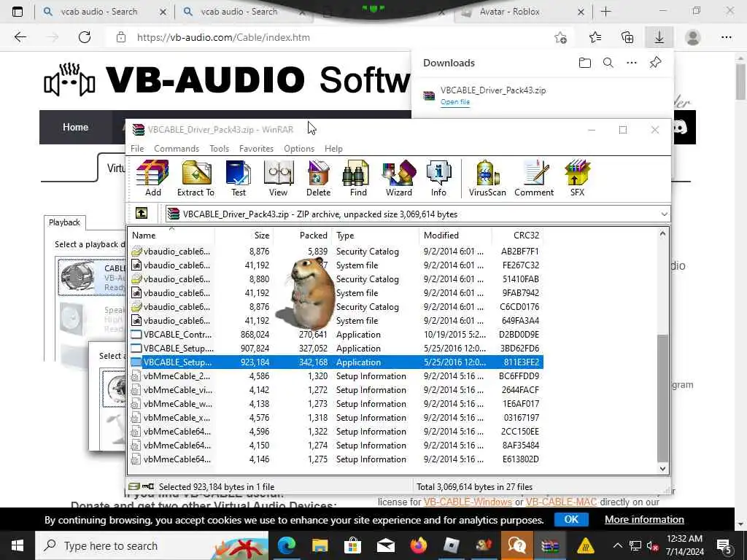The height and width of the screenshot is (560, 747).
Task: Sort by the Packed column header
Action: [x=302, y=236]
